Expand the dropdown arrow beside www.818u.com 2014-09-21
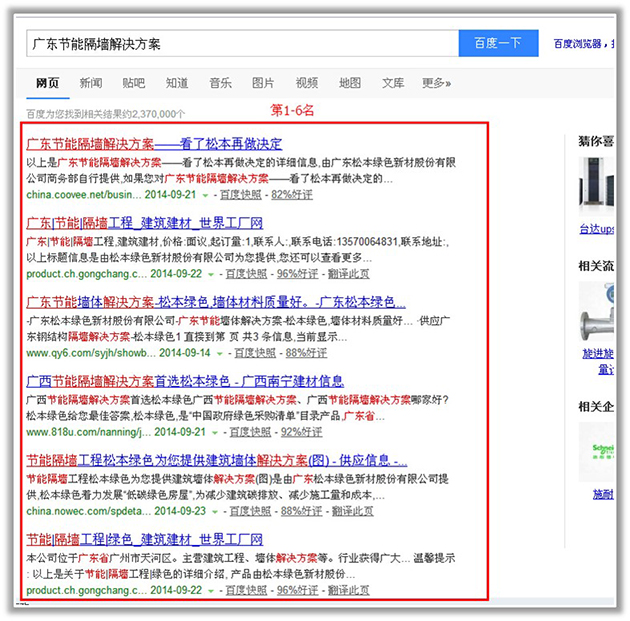 (215, 433)
